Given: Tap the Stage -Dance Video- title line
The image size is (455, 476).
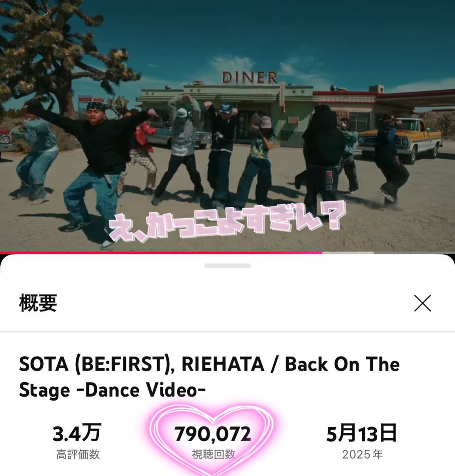Looking at the screenshot, I should (112, 390).
